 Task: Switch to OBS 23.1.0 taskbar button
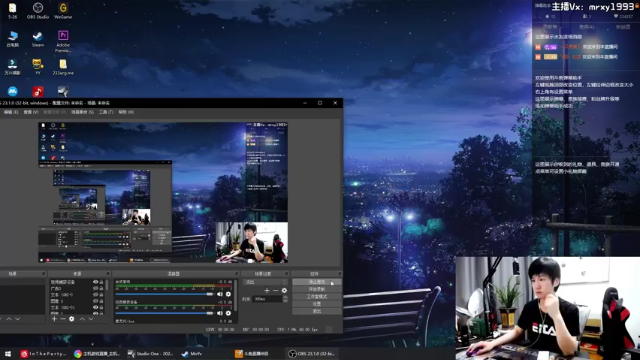pos(312,353)
